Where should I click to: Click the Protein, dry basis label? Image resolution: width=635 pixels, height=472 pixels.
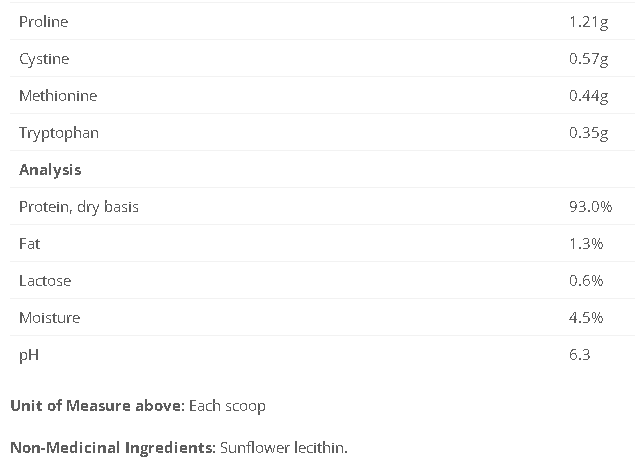tap(79, 207)
